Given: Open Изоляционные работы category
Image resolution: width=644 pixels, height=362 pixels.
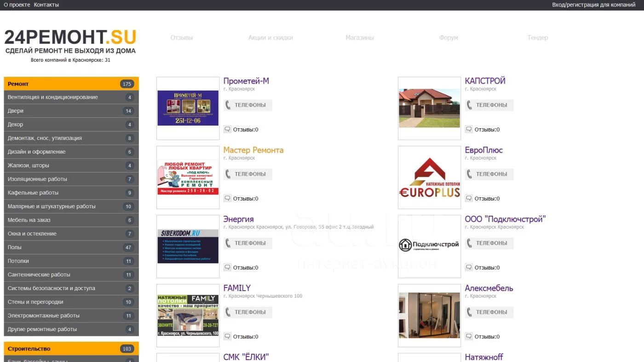Looking at the screenshot, I should click(x=71, y=179).
